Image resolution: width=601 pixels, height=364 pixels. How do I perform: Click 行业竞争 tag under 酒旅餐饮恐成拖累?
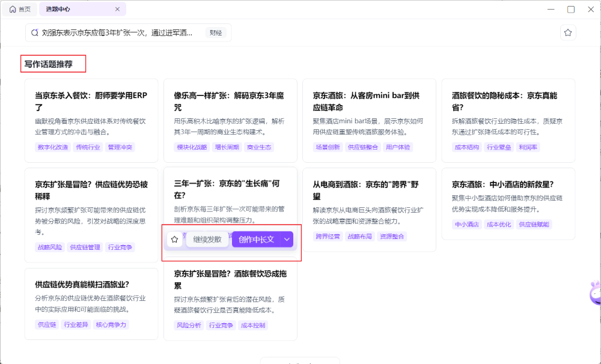point(221,326)
